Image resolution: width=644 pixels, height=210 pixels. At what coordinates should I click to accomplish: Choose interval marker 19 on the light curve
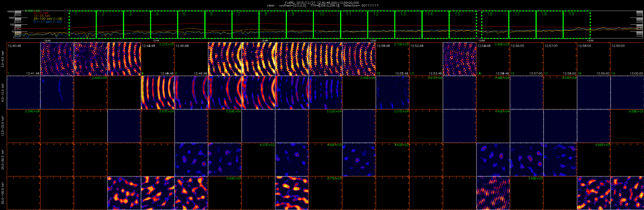coord(571,14)
